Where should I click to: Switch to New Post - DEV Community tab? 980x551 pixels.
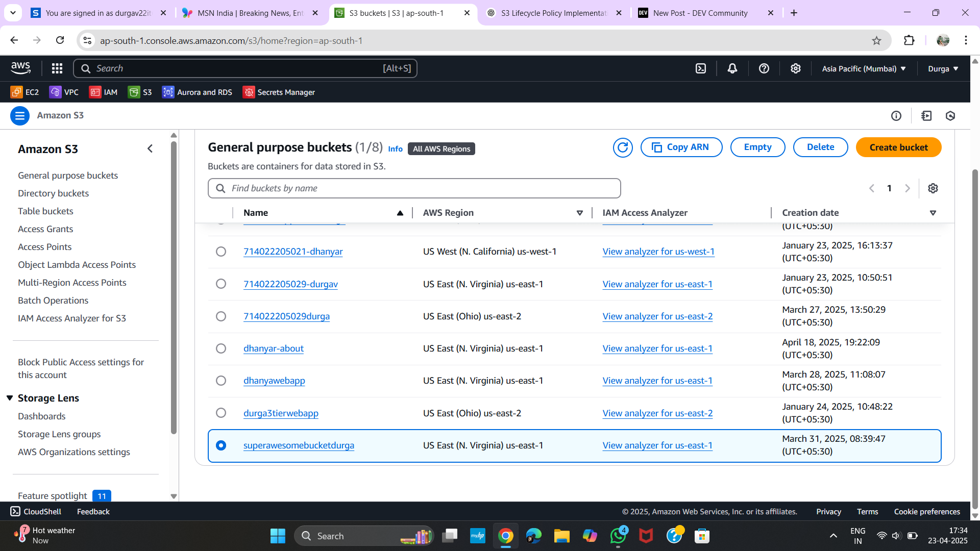(706, 13)
